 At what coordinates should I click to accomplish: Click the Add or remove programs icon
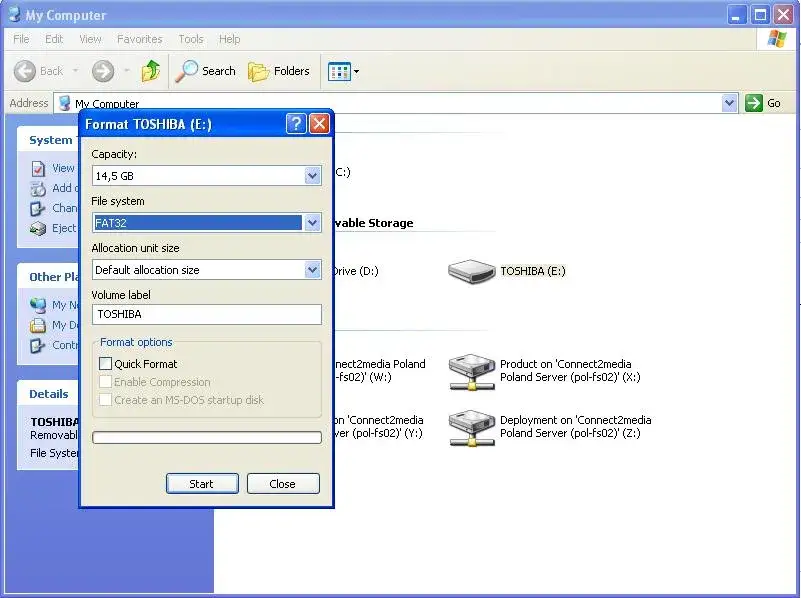click(38, 188)
